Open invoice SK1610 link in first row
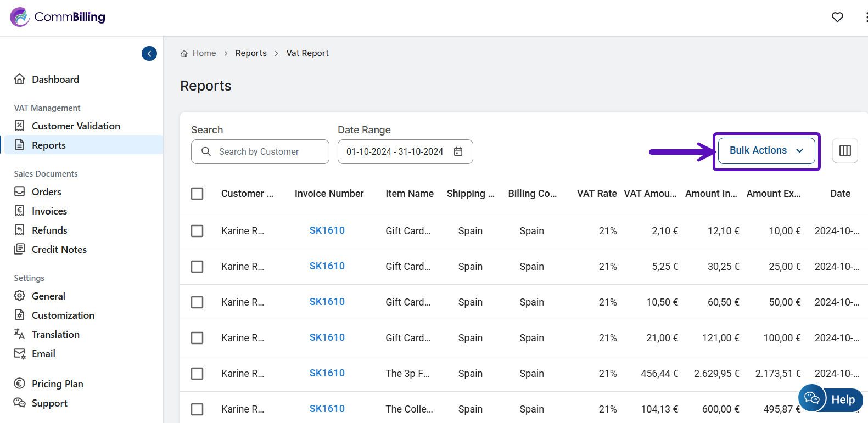The height and width of the screenshot is (423, 868). click(x=327, y=230)
